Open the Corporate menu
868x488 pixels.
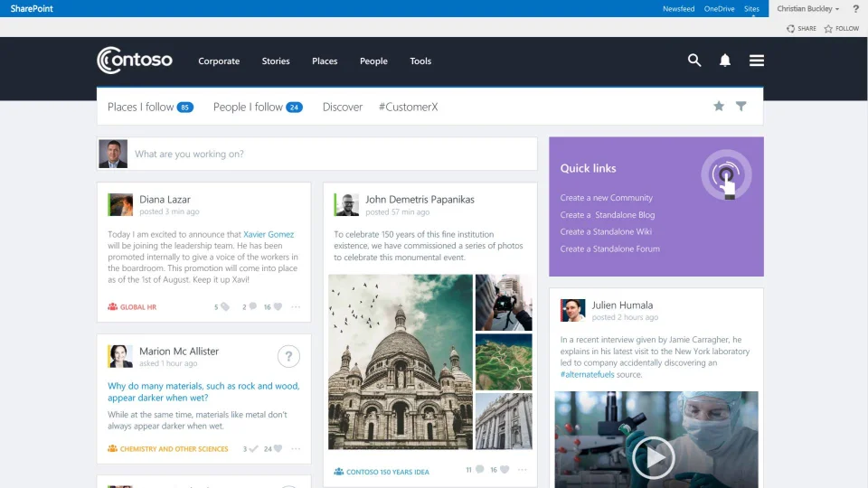click(x=219, y=61)
